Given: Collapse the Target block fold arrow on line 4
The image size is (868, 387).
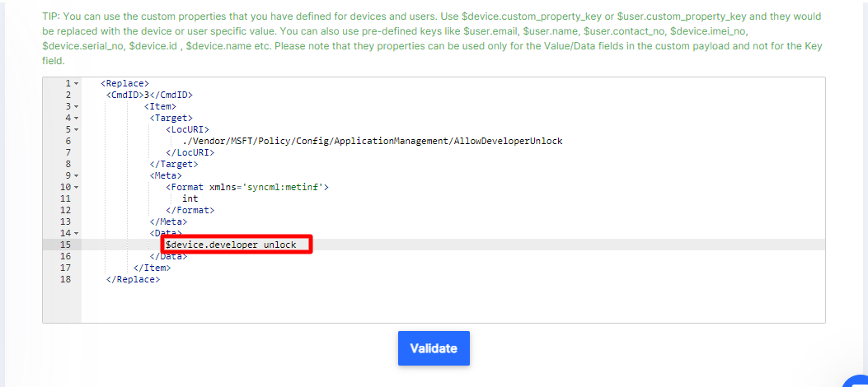Looking at the screenshot, I should (x=76, y=118).
